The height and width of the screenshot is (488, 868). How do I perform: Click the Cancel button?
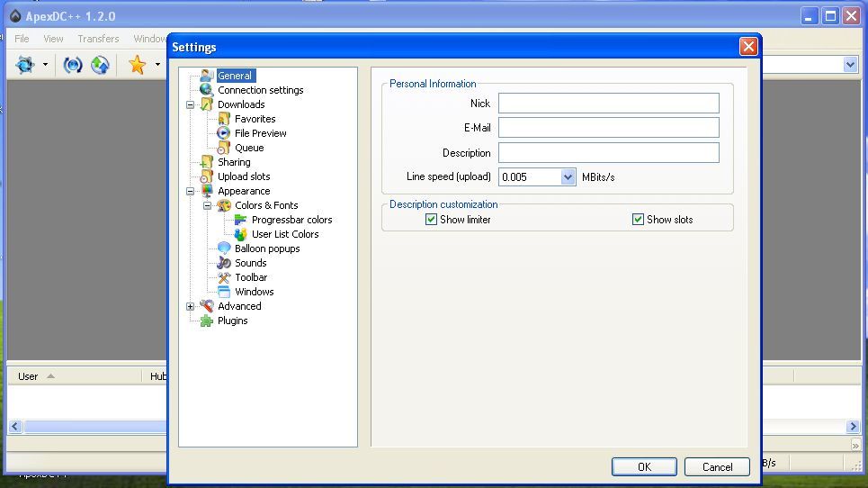tap(718, 467)
